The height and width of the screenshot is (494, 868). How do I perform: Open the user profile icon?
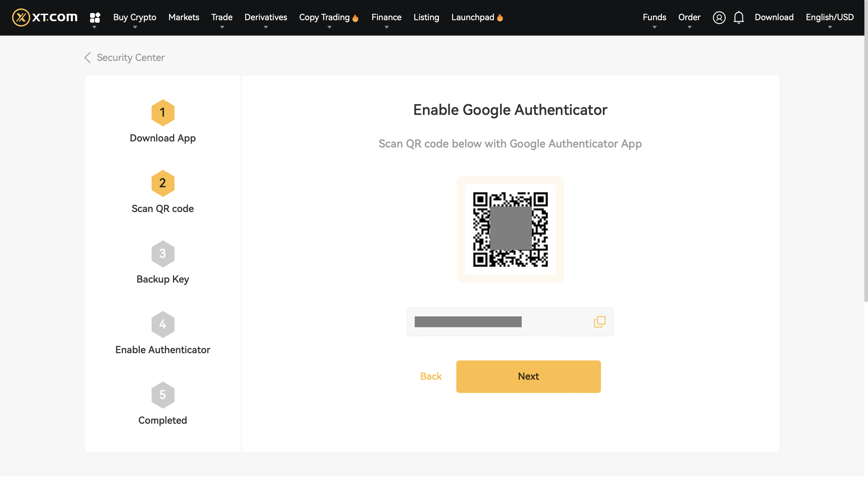719,17
